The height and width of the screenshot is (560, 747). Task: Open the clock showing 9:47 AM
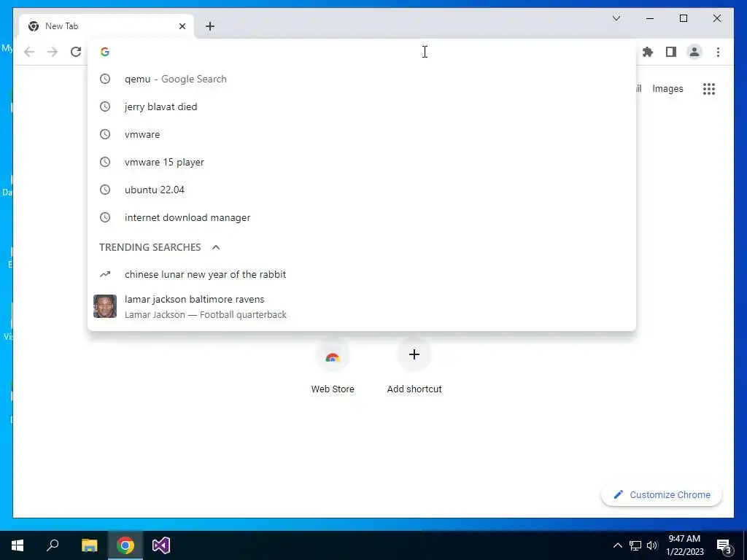684,545
